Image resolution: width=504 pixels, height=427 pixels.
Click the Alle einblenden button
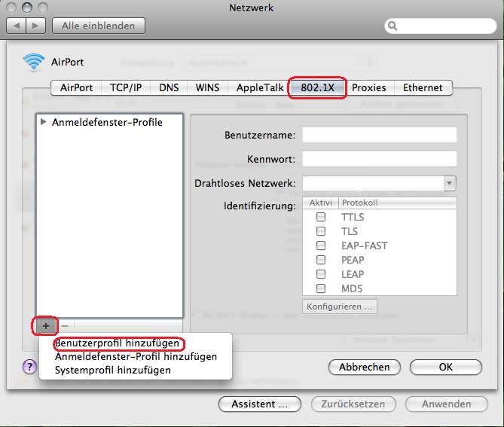coord(99,26)
